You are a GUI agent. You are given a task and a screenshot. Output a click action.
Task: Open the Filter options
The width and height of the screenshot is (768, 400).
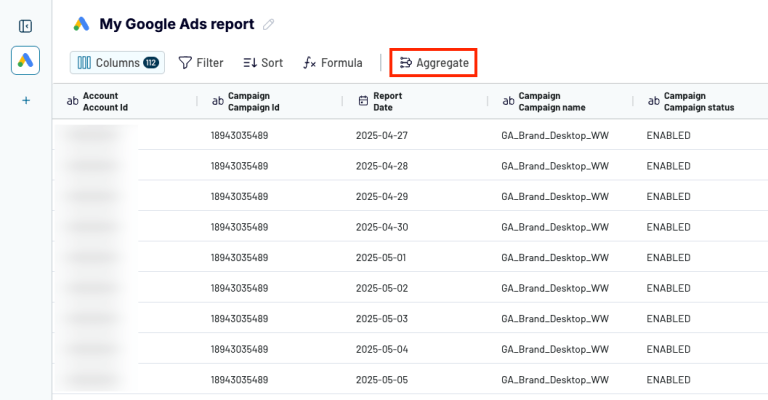tap(200, 62)
